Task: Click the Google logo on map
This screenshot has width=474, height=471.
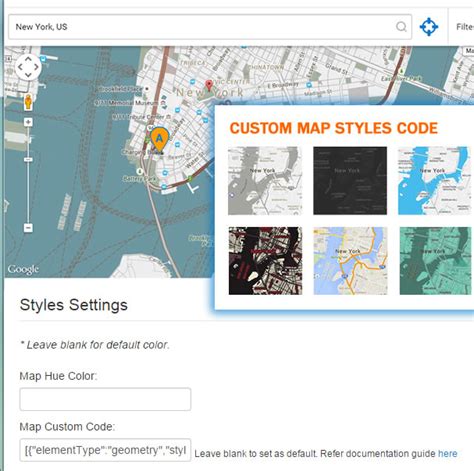Action: coord(23,269)
